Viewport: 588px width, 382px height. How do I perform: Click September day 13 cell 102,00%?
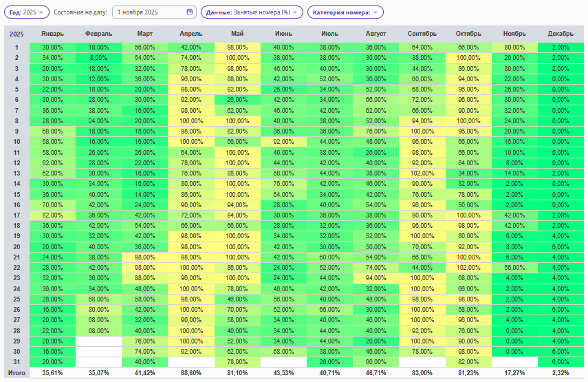[x=422, y=173]
